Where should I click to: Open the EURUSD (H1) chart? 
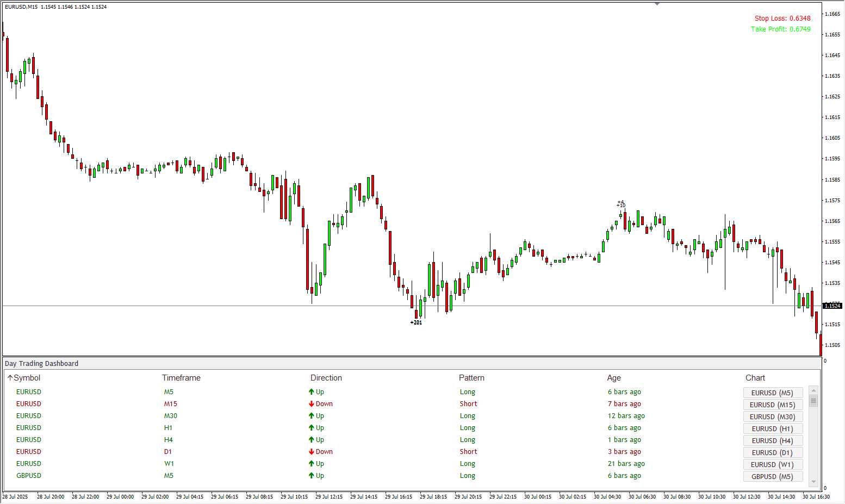tap(772, 428)
